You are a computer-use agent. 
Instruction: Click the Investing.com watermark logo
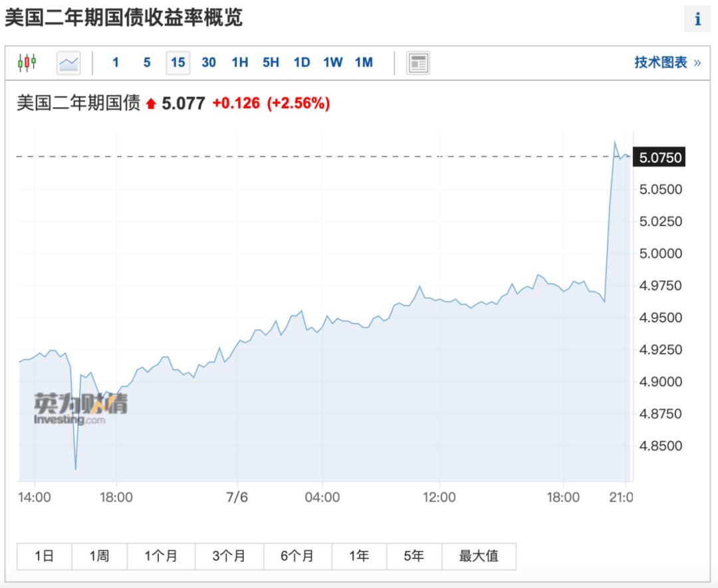pos(80,409)
